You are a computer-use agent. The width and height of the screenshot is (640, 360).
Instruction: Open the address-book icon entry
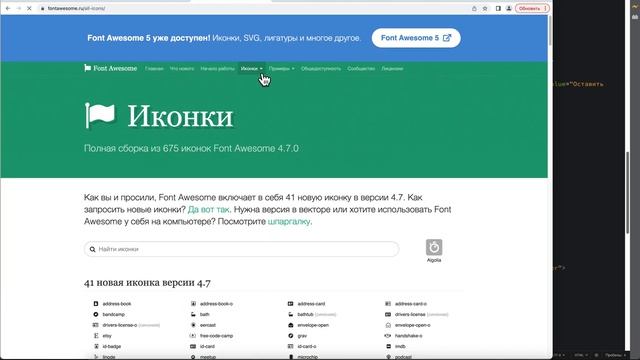(x=112, y=304)
